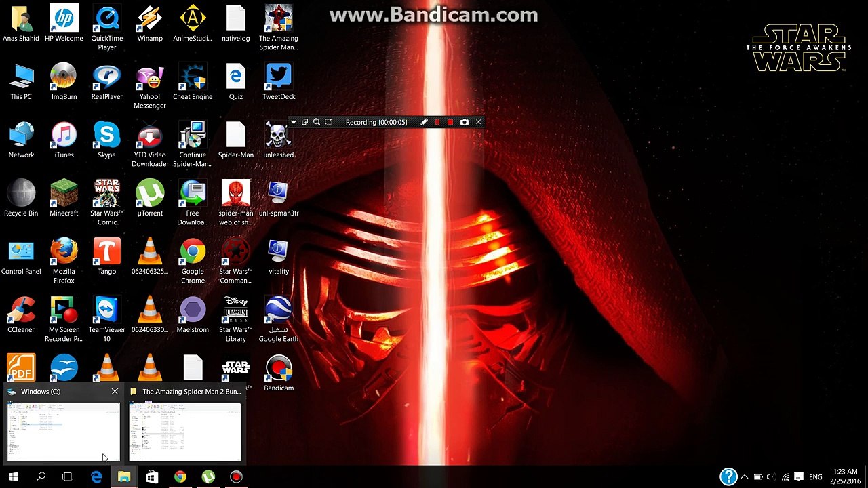
Task: Launch Microsoft Edge from the taskbar
Action: pos(96,477)
